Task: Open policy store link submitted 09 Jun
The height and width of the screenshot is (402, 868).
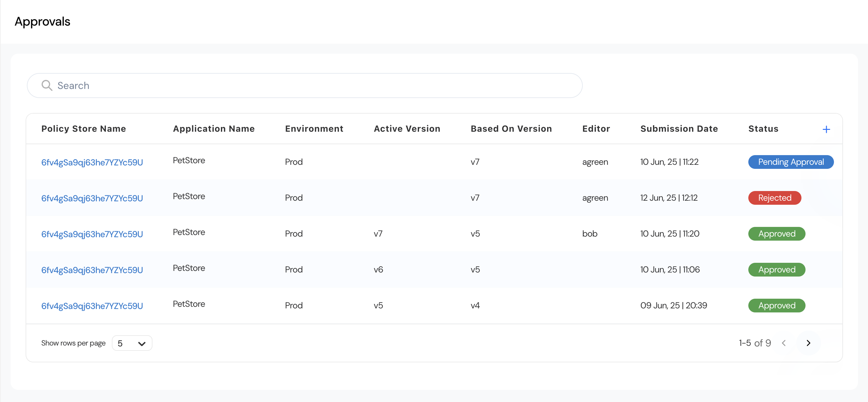Action: click(x=92, y=306)
